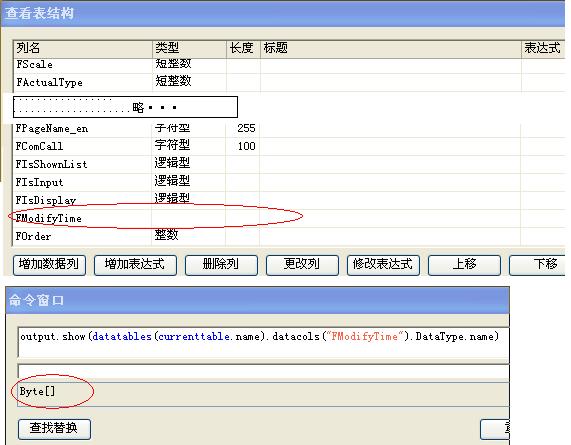This screenshot has width=571, height=445.
Task: Click the 类型 column header
Action: (189, 48)
